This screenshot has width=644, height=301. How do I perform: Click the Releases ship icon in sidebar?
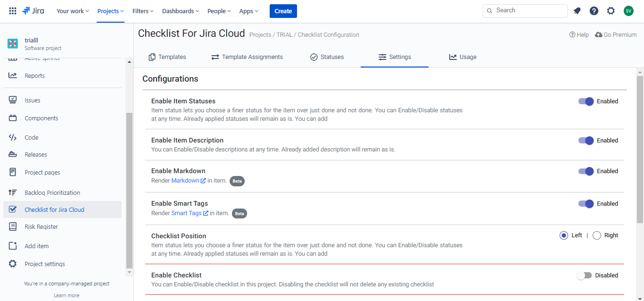tap(13, 155)
